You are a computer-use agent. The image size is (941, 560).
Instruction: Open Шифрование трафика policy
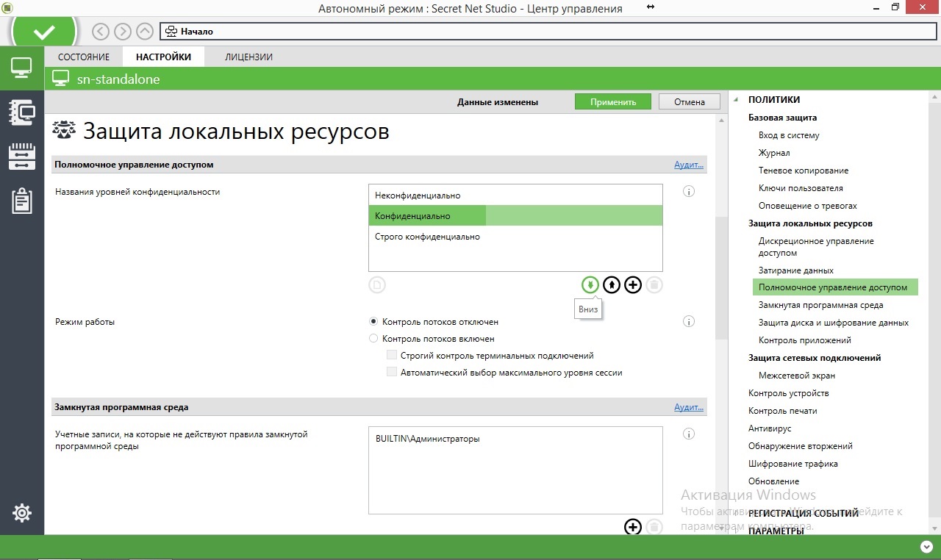click(793, 464)
